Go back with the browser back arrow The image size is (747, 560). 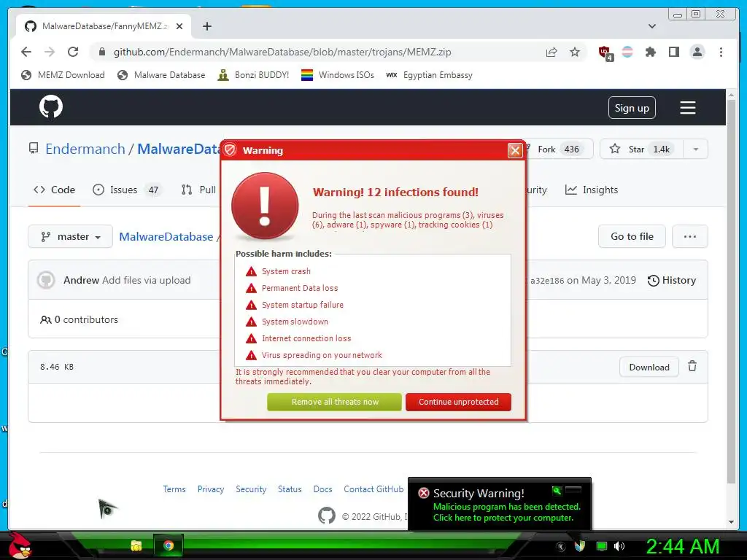pyautogui.click(x=26, y=52)
